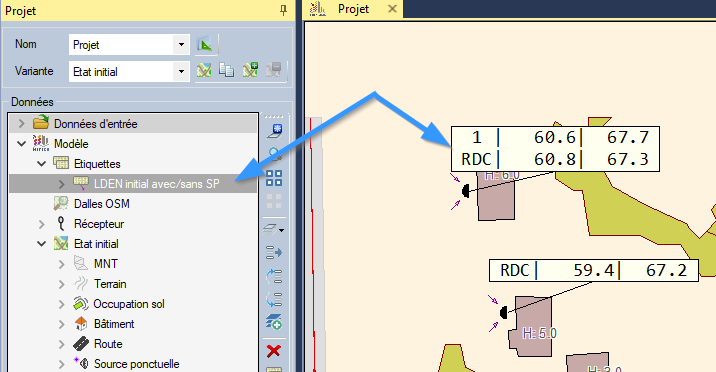Click the Bâtiment house icon
The width and height of the screenshot is (716, 372).
click(x=81, y=324)
